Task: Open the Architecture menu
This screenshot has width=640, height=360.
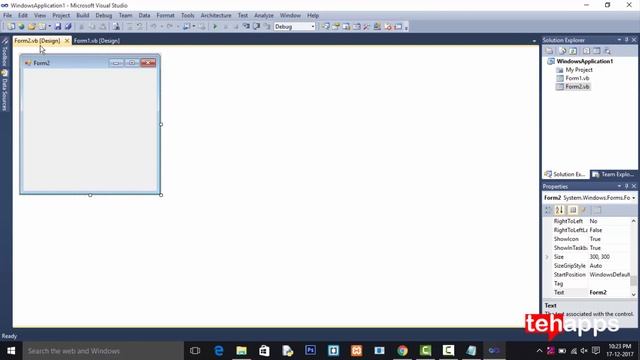Action: [x=216, y=15]
